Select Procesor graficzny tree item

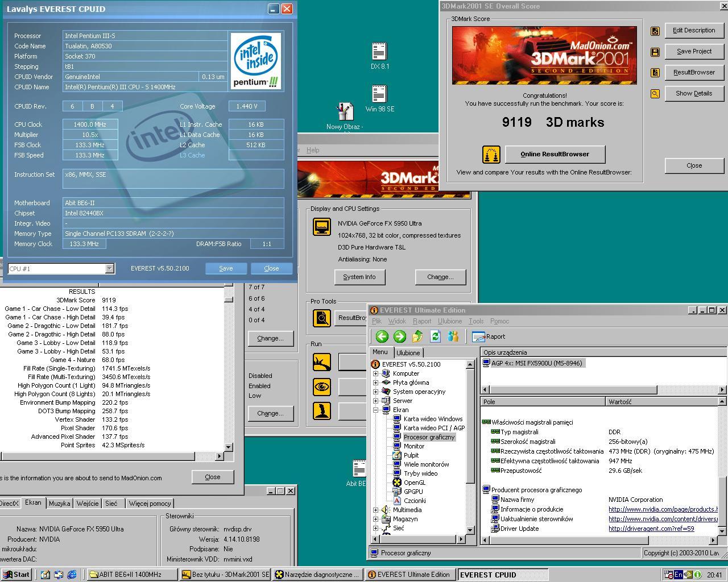(429, 437)
